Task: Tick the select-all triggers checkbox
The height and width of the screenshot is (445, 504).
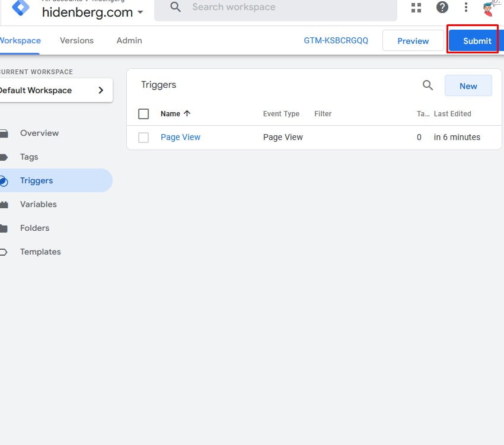Action: (x=143, y=114)
